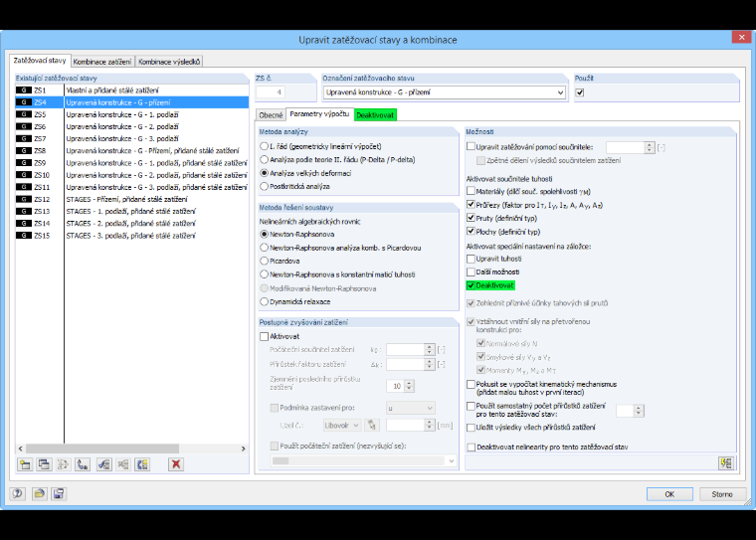The image size is (756, 540).
Task: Open the Parametry výpočtu sub-tab
Action: pos(319,114)
